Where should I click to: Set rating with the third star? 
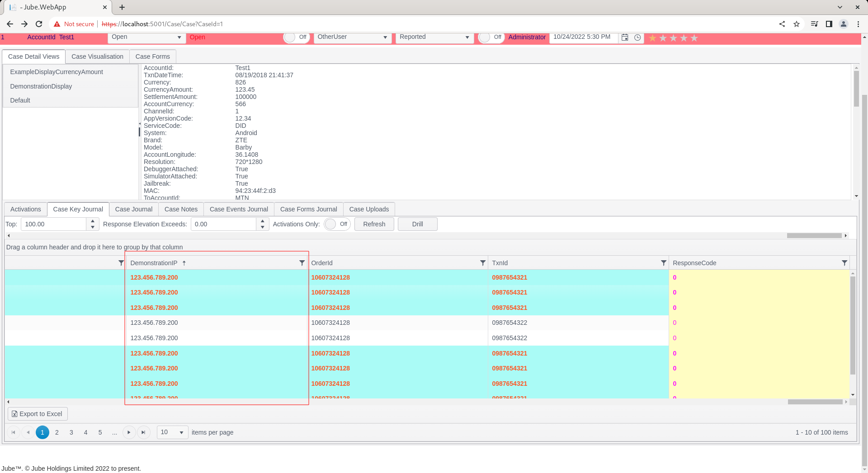[674, 38]
